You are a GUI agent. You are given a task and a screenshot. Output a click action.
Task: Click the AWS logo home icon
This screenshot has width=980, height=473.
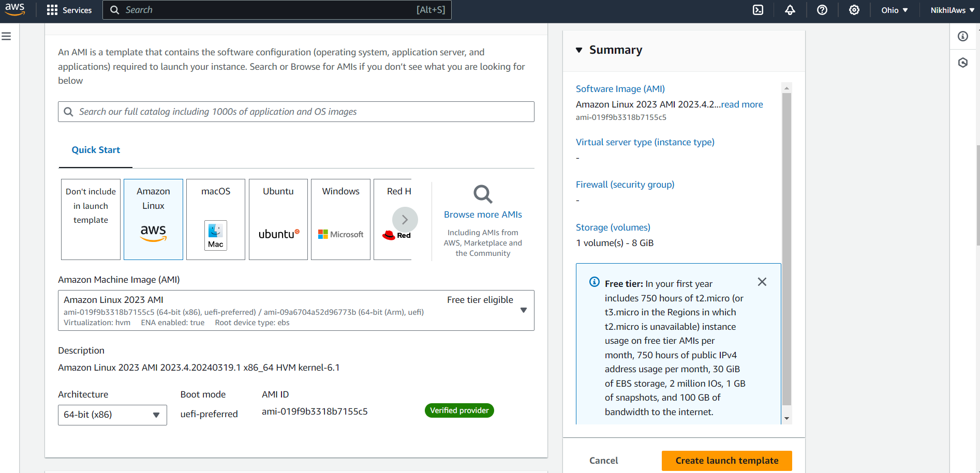click(x=14, y=9)
